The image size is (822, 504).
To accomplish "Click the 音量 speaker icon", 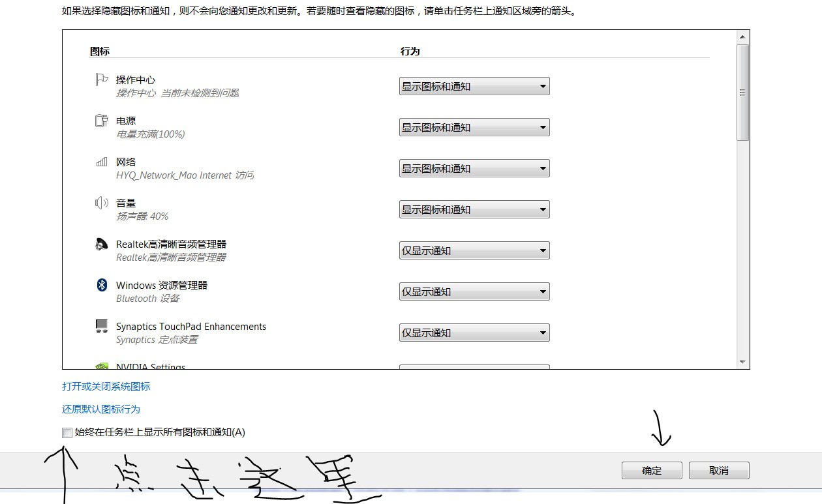I will (101, 203).
